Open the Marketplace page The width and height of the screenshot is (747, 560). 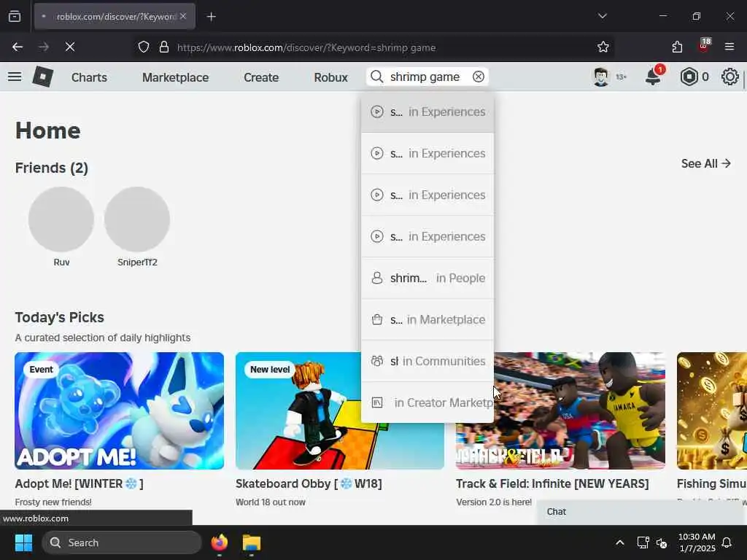pyautogui.click(x=175, y=77)
